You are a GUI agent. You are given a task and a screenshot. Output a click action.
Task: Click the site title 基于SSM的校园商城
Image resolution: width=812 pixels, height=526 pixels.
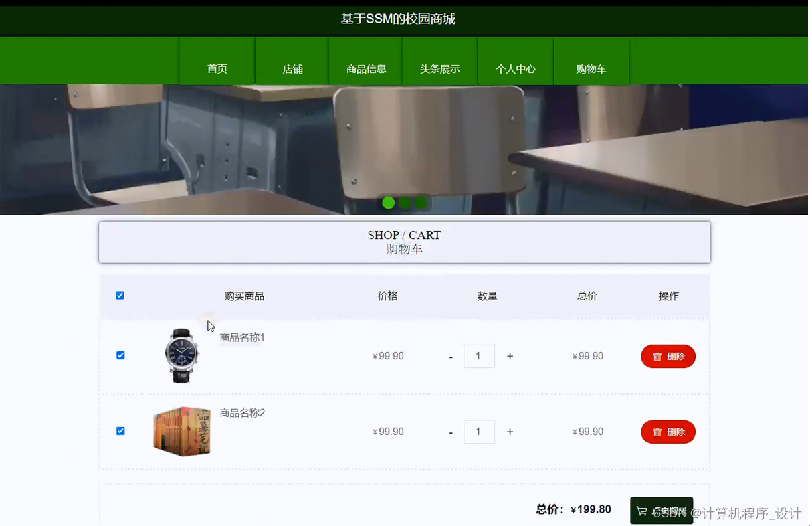[398, 19]
